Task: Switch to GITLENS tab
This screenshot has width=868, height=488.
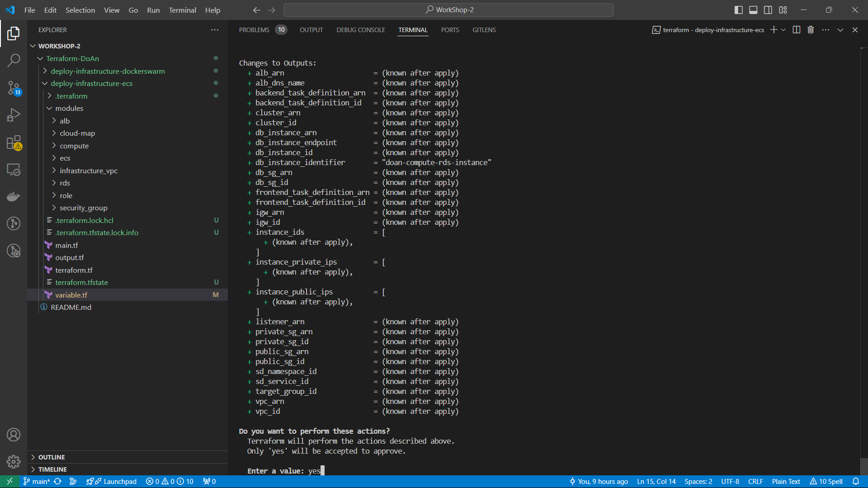Action: coord(484,30)
